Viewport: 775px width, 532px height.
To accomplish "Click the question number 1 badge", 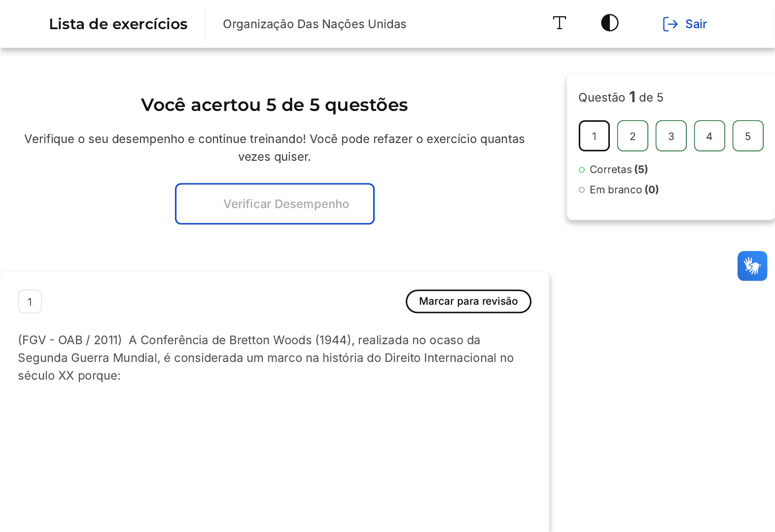I will point(30,302).
